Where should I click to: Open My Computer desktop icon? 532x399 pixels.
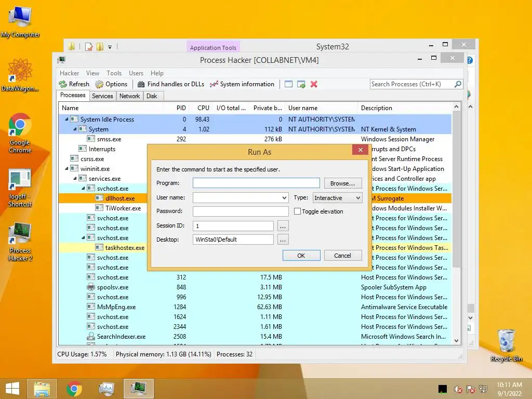click(x=20, y=22)
